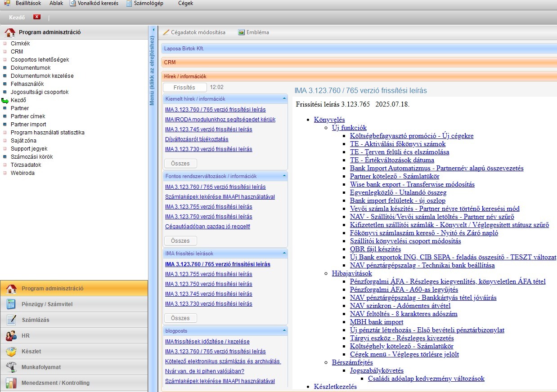Open the Díjváltozásról tájékoztatás link
Screen dimensions: 557x392
tap(197, 139)
